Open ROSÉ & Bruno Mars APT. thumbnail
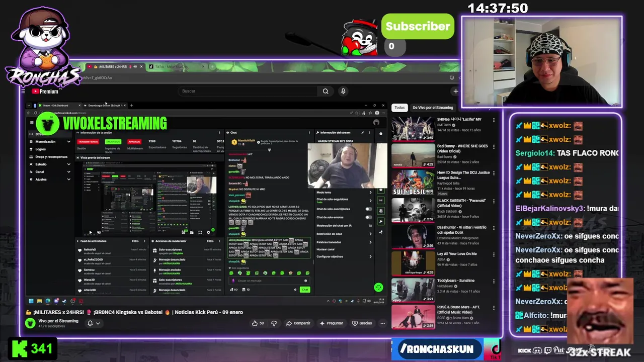 413,317
